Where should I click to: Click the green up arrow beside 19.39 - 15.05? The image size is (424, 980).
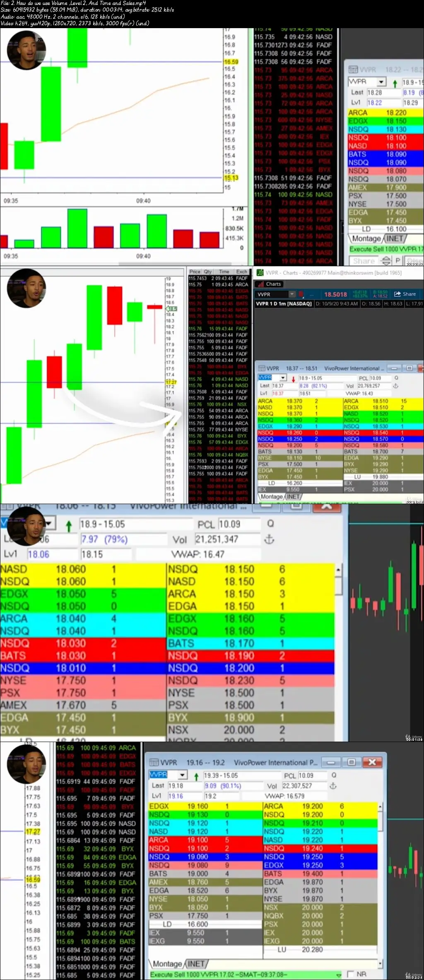196,776
